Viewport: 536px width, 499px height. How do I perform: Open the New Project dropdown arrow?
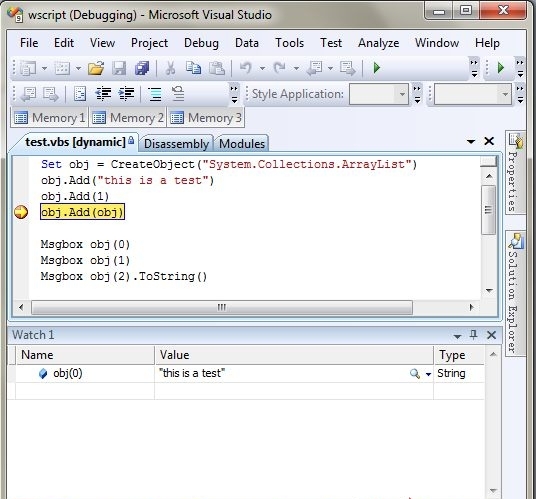[x=44, y=68]
